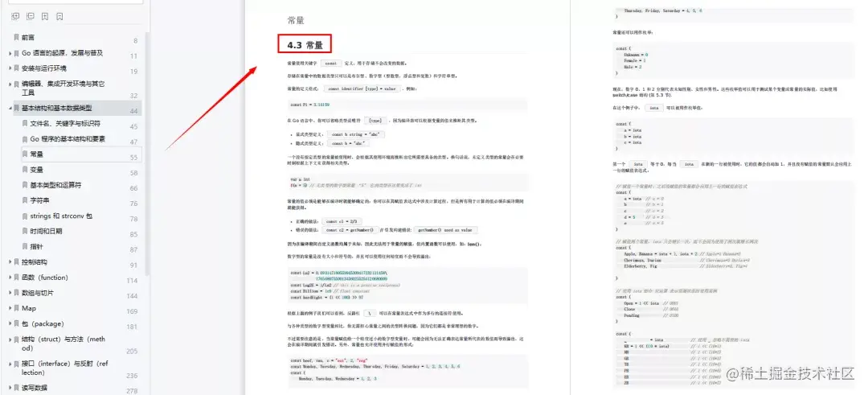Expand the 编辑器、集成开发环境与其它工具 chapter

coord(10,84)
